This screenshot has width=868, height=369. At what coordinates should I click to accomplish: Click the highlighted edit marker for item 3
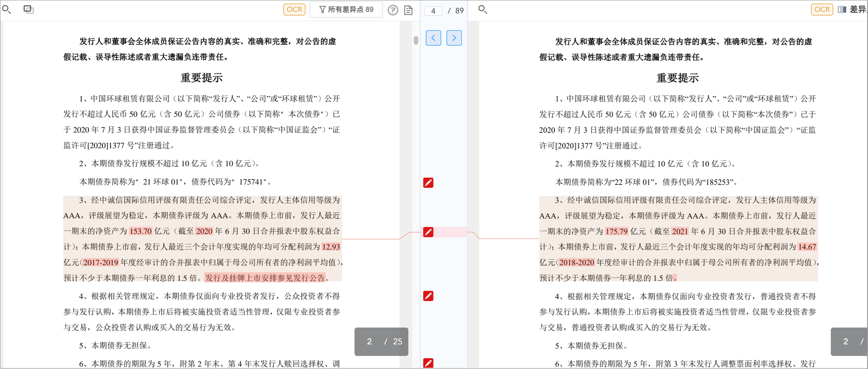428,232
